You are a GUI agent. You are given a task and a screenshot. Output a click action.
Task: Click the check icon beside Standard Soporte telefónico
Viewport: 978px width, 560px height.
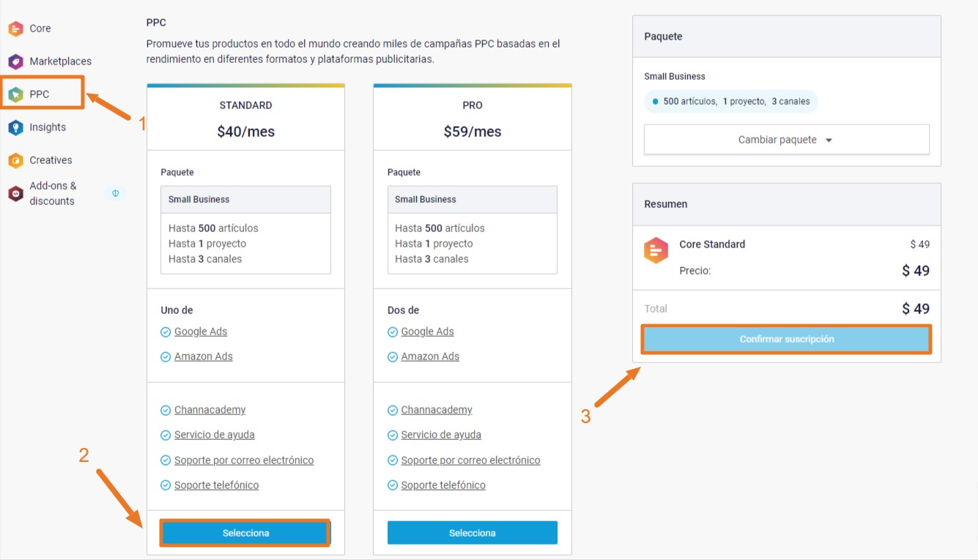click(166, 486)
